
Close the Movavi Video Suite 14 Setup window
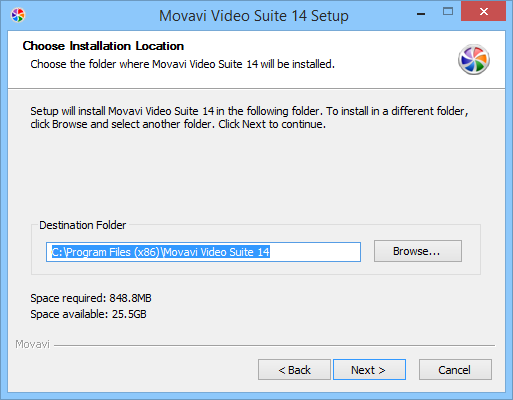(x=483, y=12)
